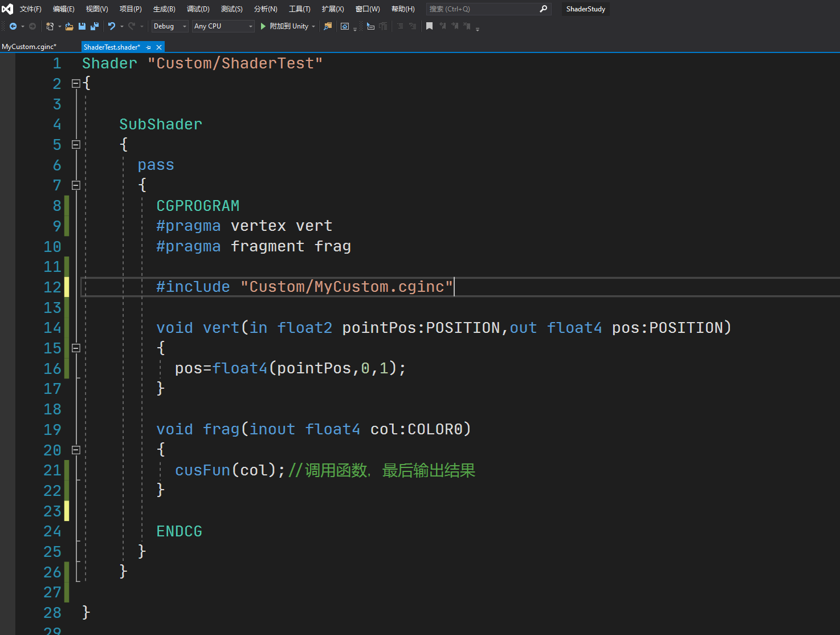Viewport: 840px width, 635px height.
Task: Click the search magnifier icon
Action: pyautogui.click(x=543, y=9)
